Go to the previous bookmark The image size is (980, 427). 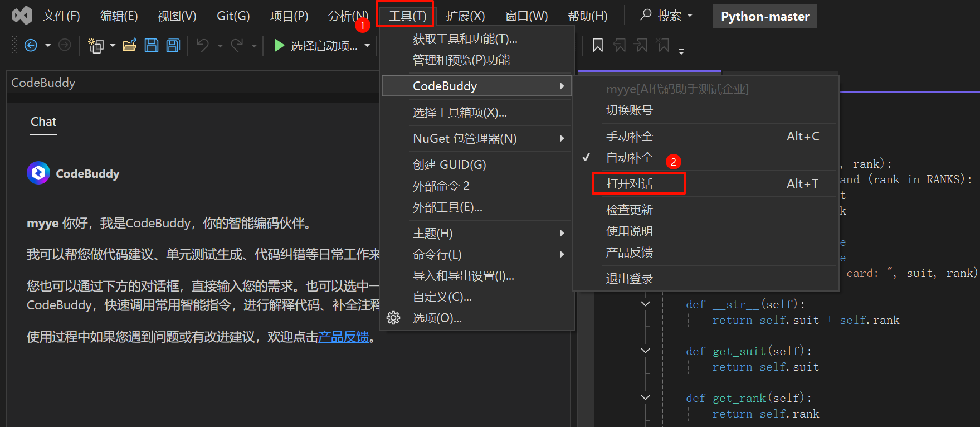[620, 45]
